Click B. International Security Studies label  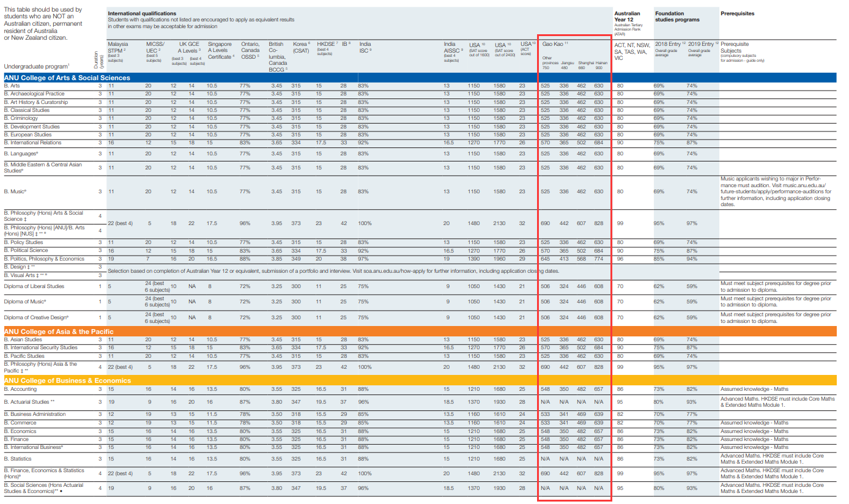[x=40, y=347]
